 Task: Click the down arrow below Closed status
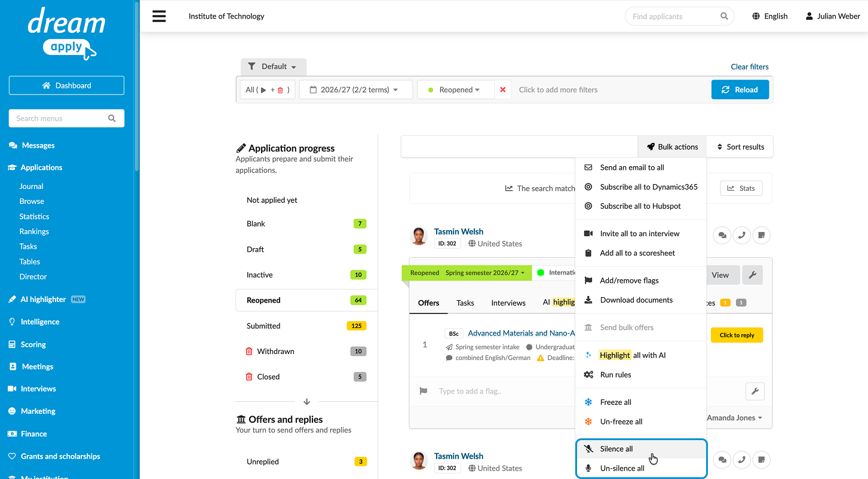[x=306, y=402]
